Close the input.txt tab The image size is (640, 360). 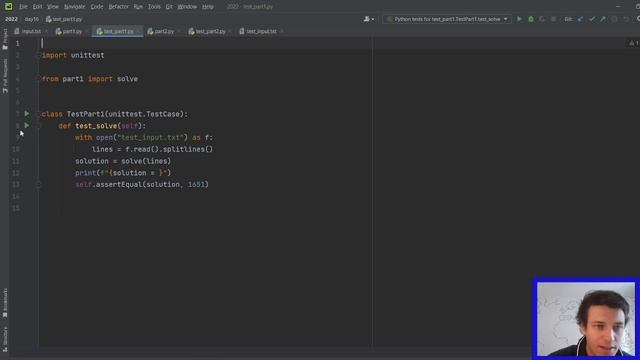(x=46, y=31)
